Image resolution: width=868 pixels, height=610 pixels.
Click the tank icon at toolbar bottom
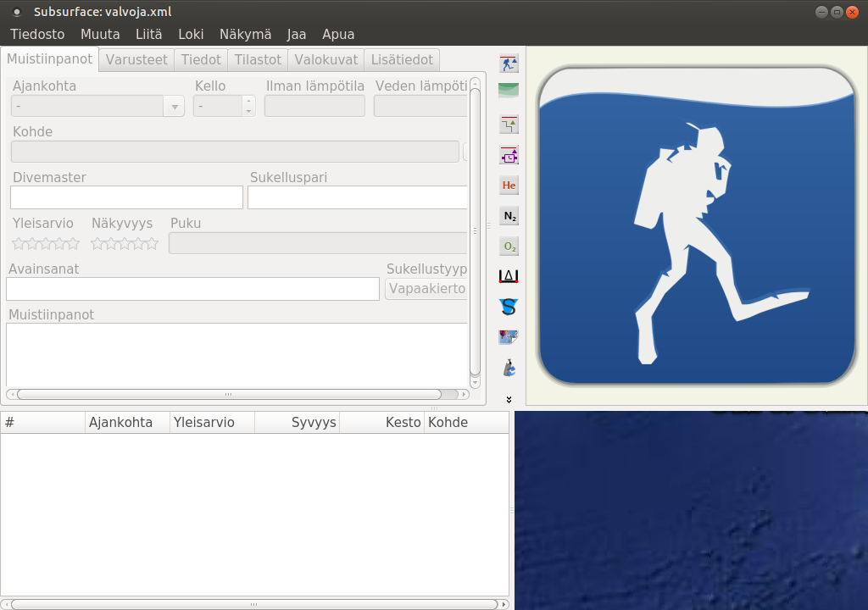pos(509,368)
